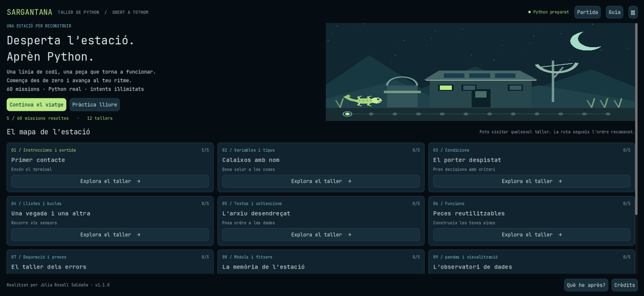
Task: Click Continua el viatge button
Action: tap(37, 104)
